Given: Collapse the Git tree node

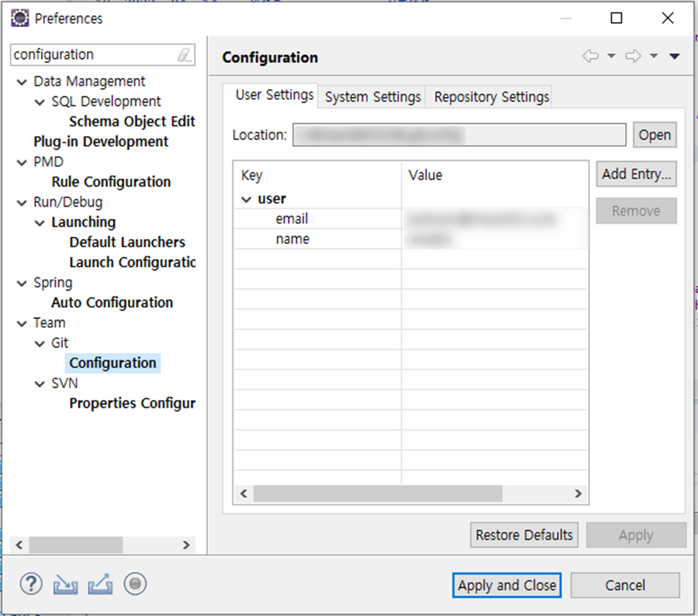Looking at the screenshot, I should pos(39,344).
